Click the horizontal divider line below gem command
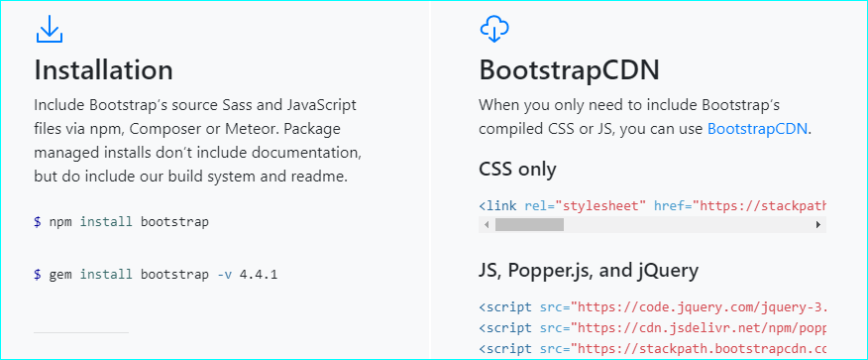This screenshot has height=360, width=868. pyautogui.click(x=81, y=333)
